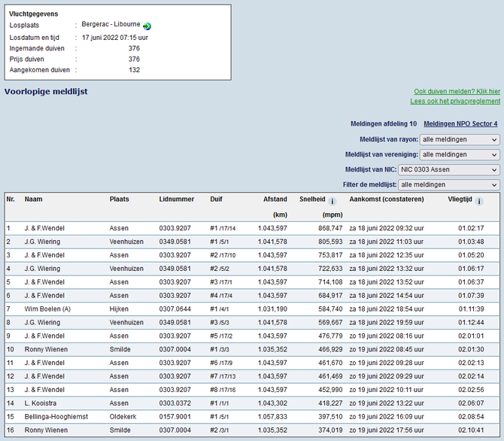504x441 pixels.
Task: Click the Naam column header
Action: point(33,199)
